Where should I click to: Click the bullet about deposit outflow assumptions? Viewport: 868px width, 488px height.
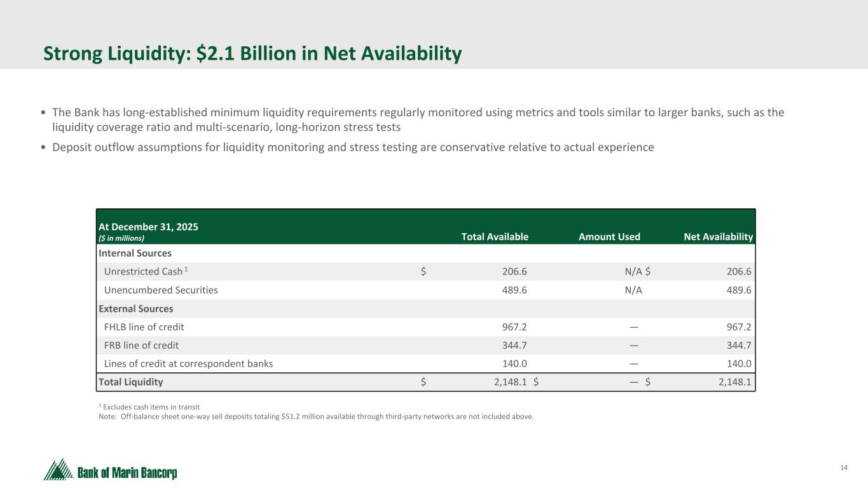point(352,147)
